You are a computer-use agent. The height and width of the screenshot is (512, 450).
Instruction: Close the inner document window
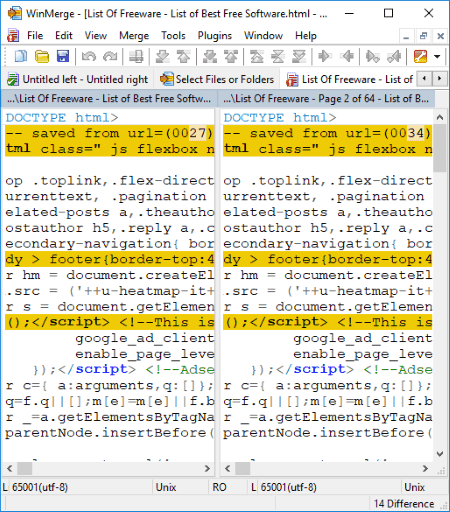440,36
